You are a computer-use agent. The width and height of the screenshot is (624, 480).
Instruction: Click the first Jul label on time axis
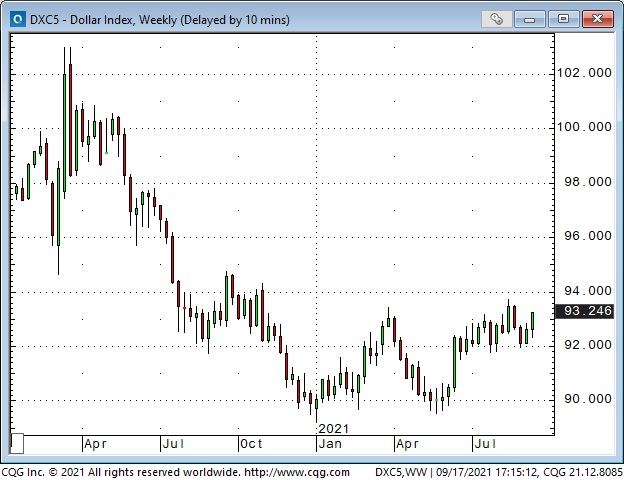coord(174,444)
